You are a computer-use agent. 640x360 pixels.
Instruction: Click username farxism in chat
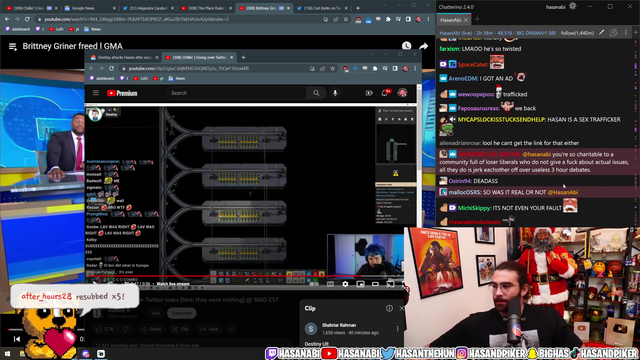tap(449, 49)
